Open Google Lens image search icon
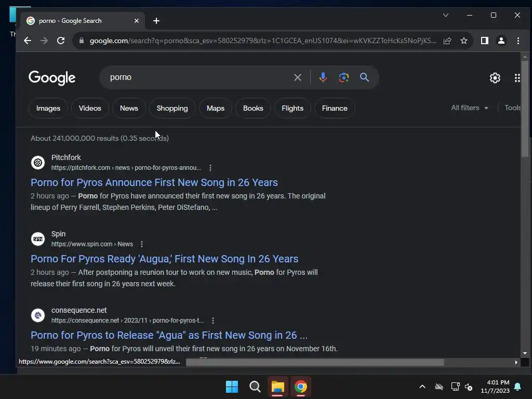 coord(344,77)
